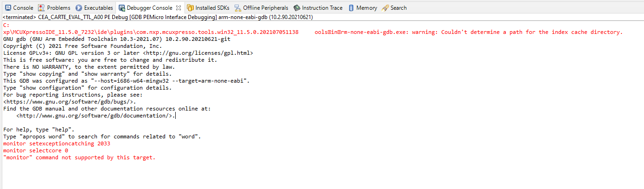Click the Search flashlight icon
Image resolution: width=644 pixels, height=189 pixels.
[x=385, y=8]
